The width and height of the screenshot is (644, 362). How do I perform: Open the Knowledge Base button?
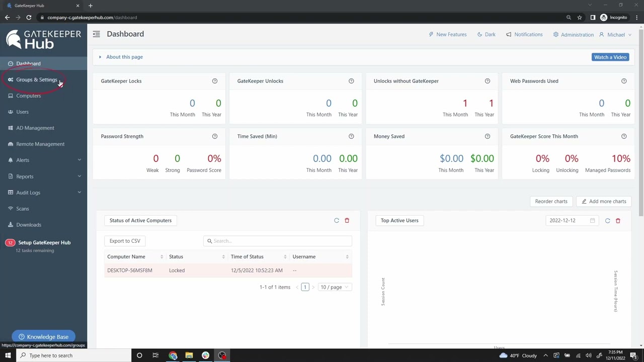[x=44, y=337]
